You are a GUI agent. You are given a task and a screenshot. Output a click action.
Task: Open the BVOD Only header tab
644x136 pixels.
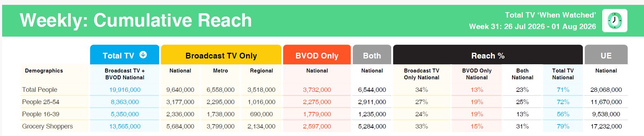click(x=317, y=55)
